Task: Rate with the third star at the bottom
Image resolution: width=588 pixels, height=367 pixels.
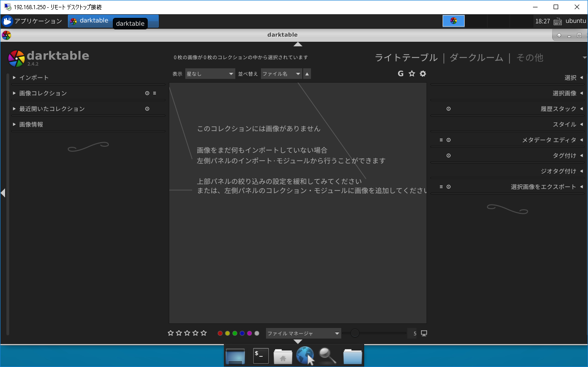Action: 187,333
